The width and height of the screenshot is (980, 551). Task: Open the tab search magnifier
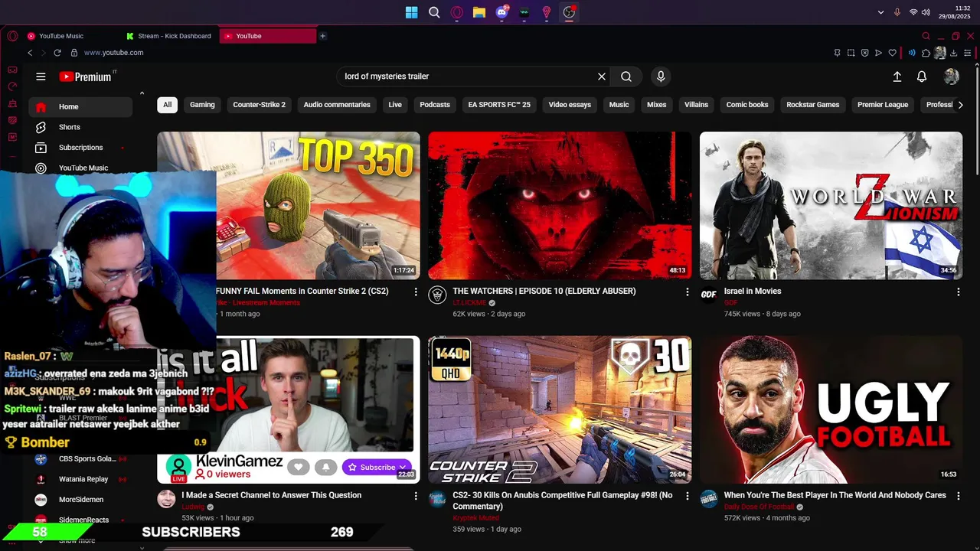point(926,36)
